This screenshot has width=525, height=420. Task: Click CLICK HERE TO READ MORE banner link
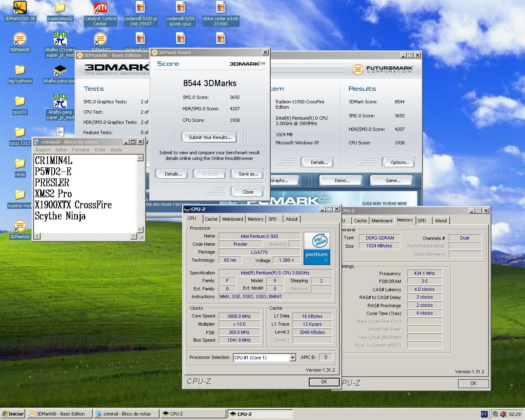pyautogui.click(x=384, y=203)
